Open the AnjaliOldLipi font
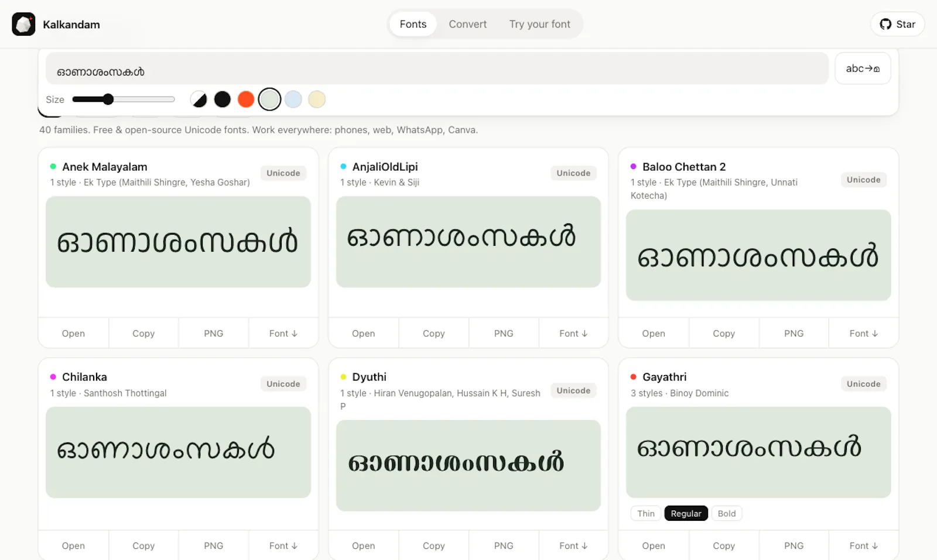Image resolution: width=937 pixels, height=560 pixels. click(364, 334)
